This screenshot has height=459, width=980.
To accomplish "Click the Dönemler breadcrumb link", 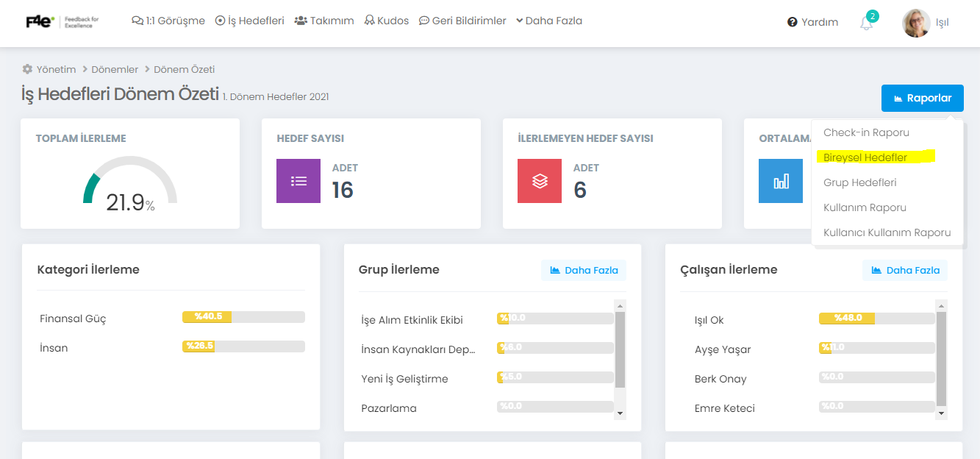I will coord(115,69).
